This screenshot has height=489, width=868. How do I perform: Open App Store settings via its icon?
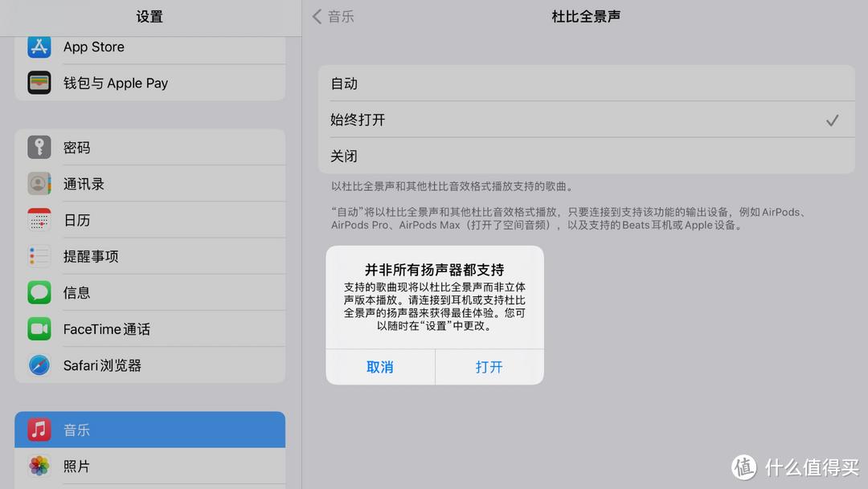pyautogui.click(x=39, y=47)
